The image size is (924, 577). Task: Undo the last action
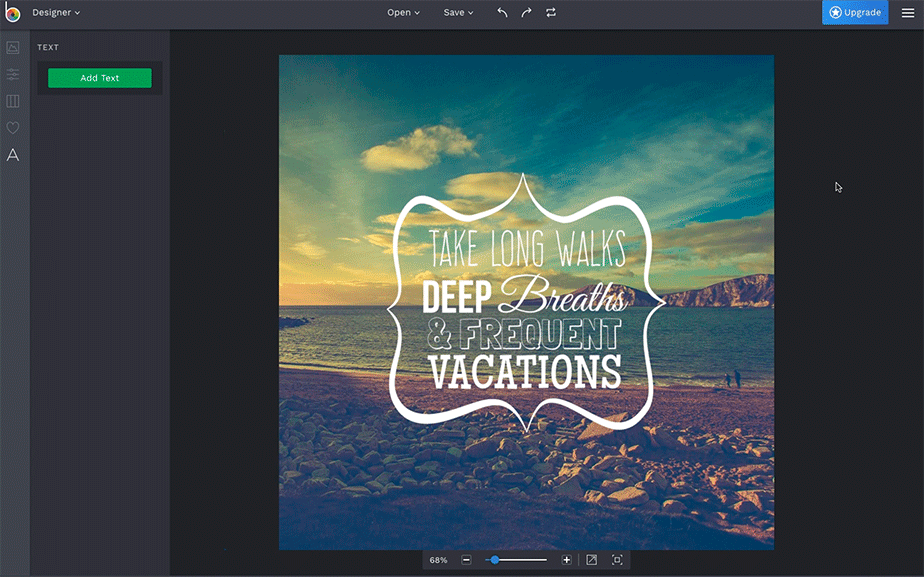(502, 12)
